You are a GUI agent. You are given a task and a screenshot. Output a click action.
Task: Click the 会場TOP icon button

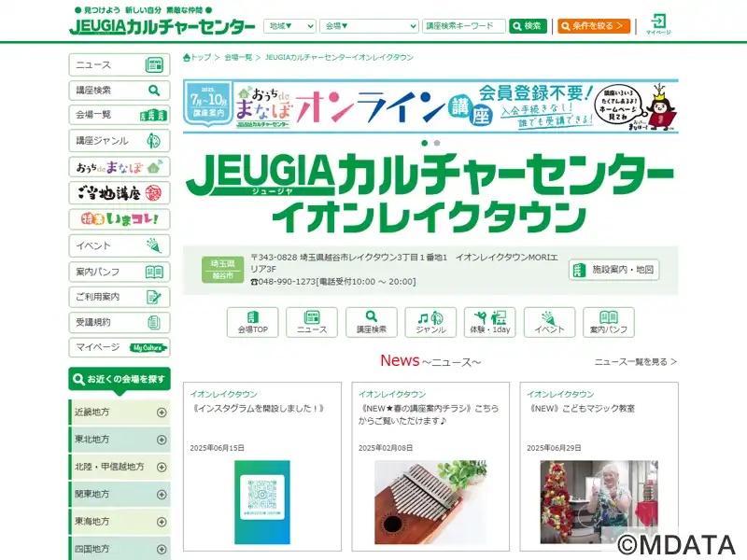252,322
